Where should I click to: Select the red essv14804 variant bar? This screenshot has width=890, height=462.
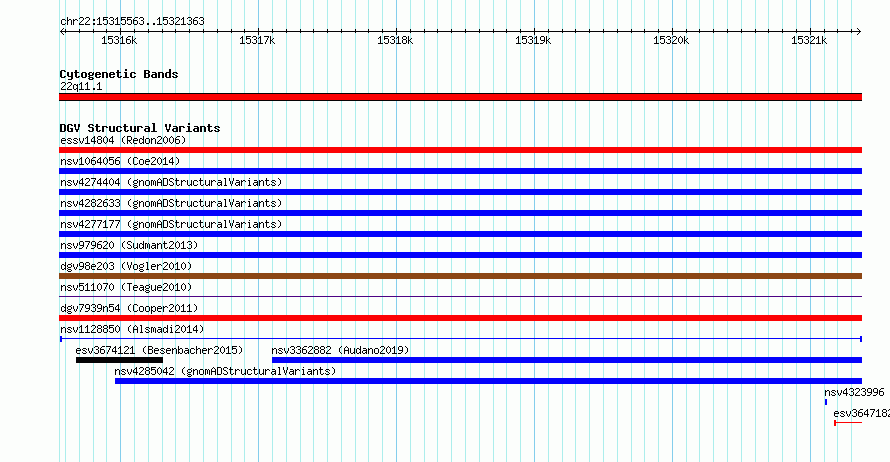tap(460, 150)
